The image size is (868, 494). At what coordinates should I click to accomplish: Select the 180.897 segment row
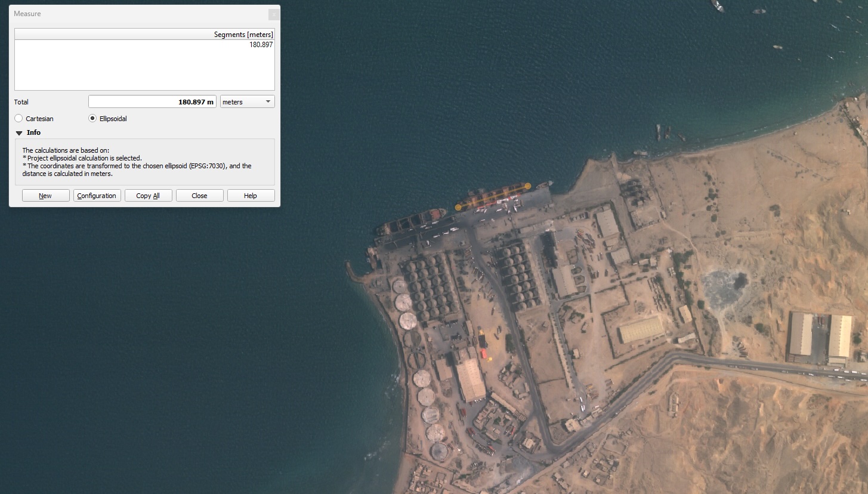tap(144, 45)
